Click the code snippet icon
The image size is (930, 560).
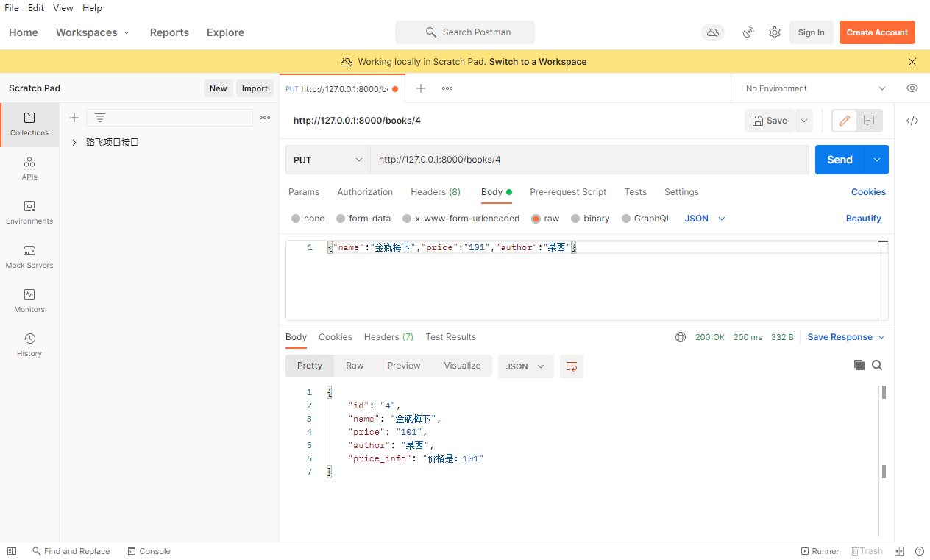912,121
